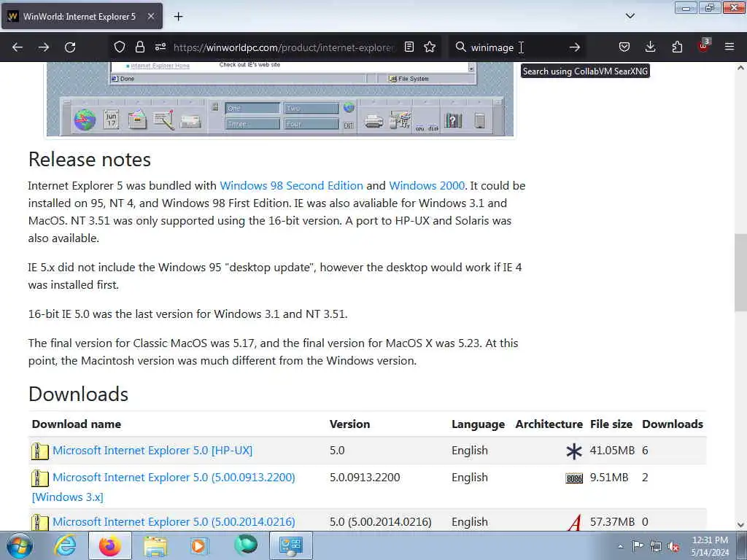The width and height of the screenshot is (747, 560).
Task: Go back to the previous page
Action: 18,47
